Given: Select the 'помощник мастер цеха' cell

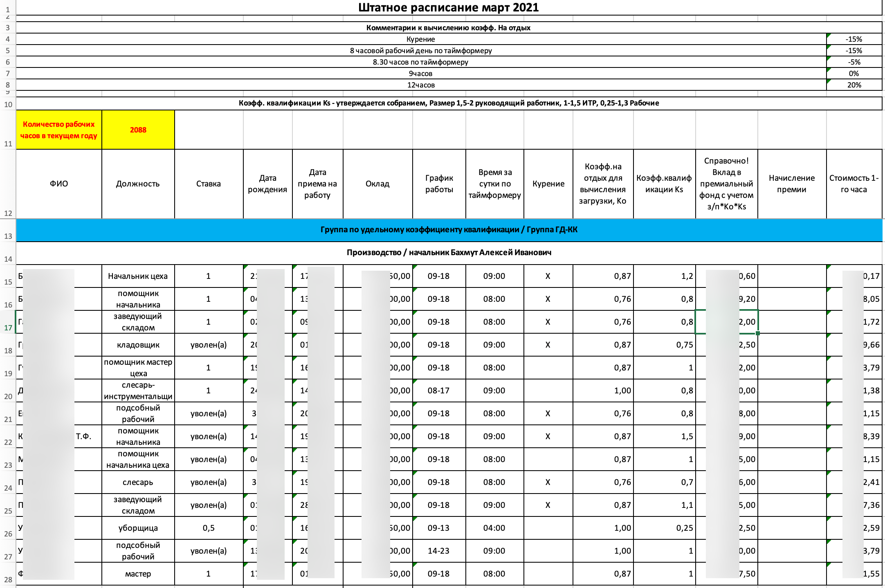Looking at the screenshot, I should click(x=138, y=368).
